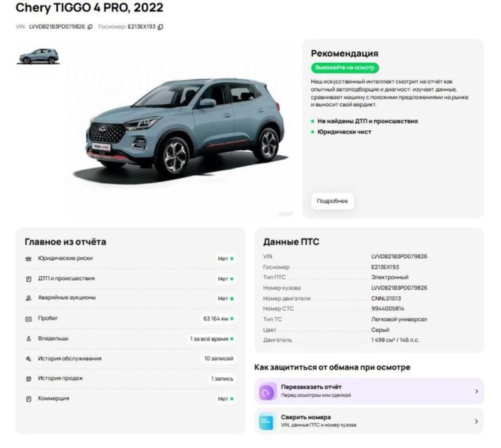Click the ДТП и происшествия row icon
The width and height of the screenshot is (501, 448).
29,279
